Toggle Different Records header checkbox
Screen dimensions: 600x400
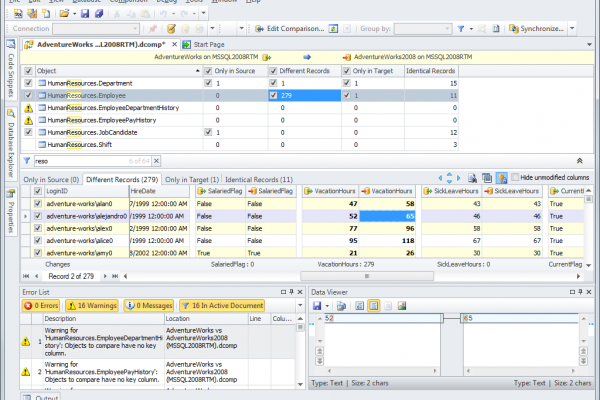click(x=273, y=71)
